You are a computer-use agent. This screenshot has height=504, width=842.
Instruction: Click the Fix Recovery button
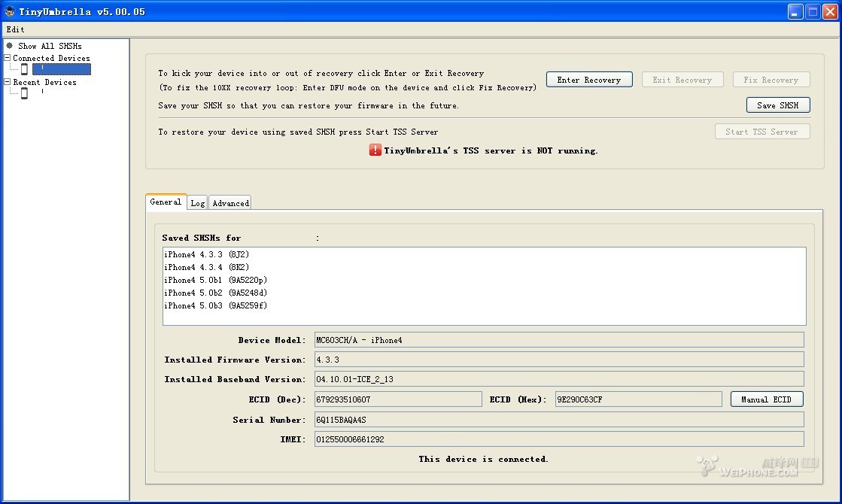coord(771,80)
